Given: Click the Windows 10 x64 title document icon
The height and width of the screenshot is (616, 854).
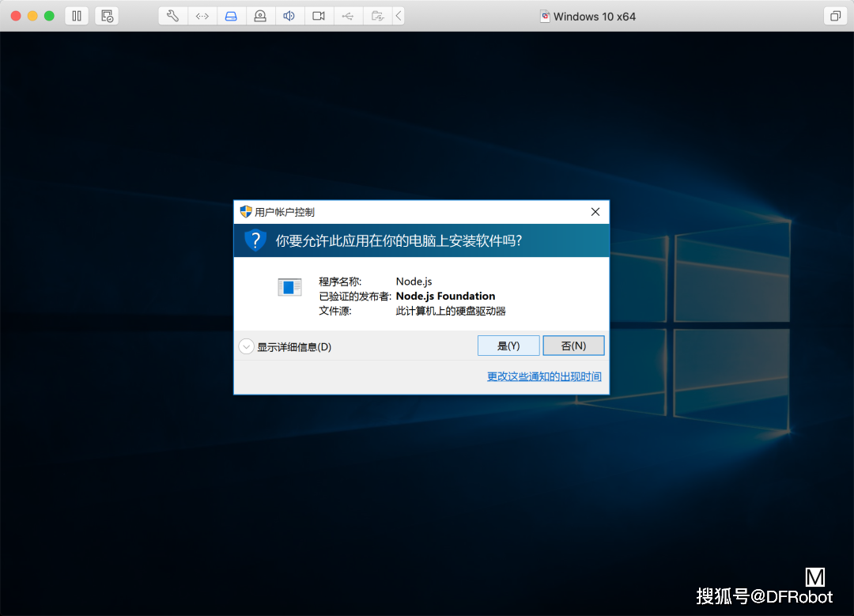Looking at the screenshot, I should (545, 17).
